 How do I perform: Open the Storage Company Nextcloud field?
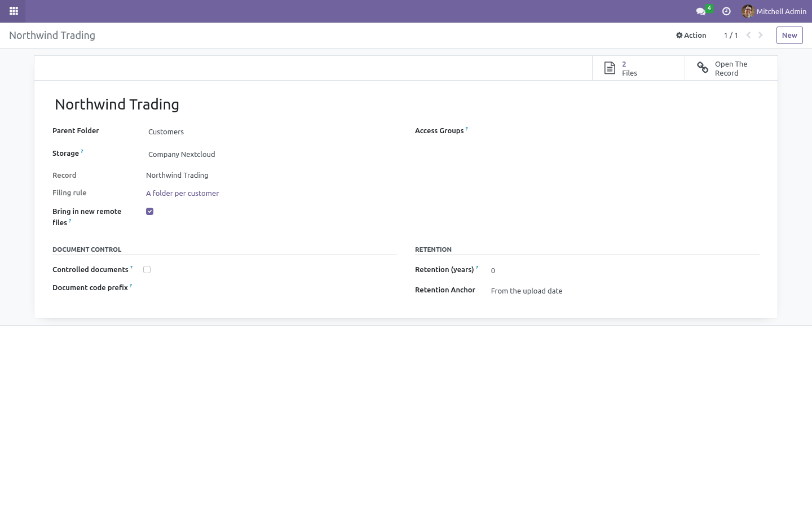point(271,154)
